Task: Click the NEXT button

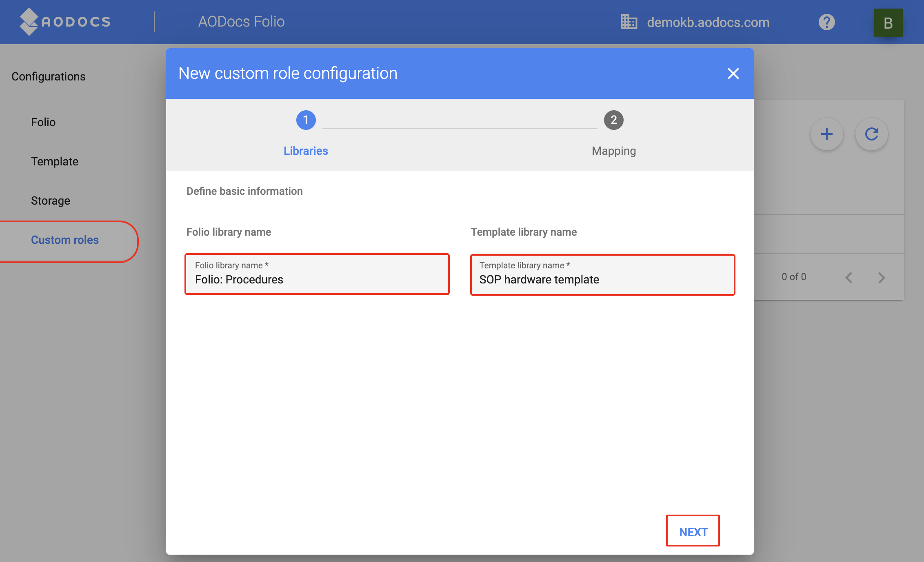Action: click(x=693, y=531)
